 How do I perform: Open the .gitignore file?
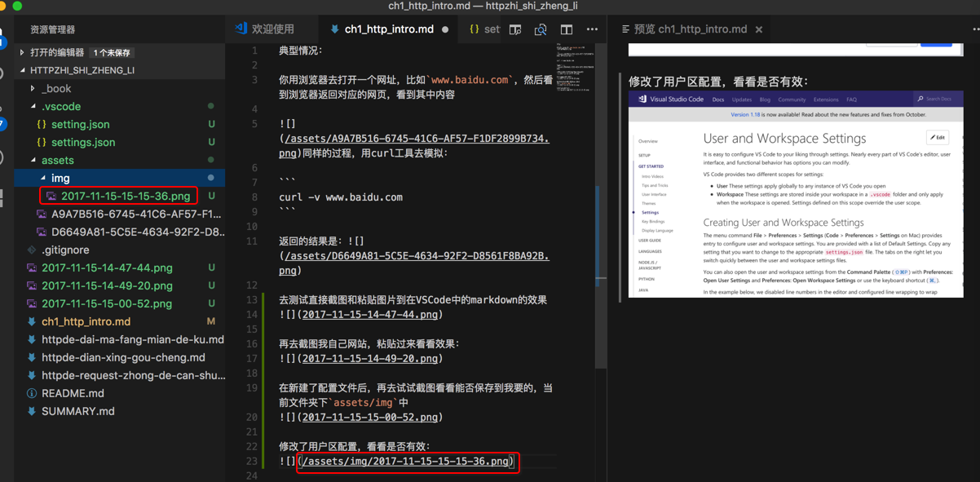click(65, 250)
